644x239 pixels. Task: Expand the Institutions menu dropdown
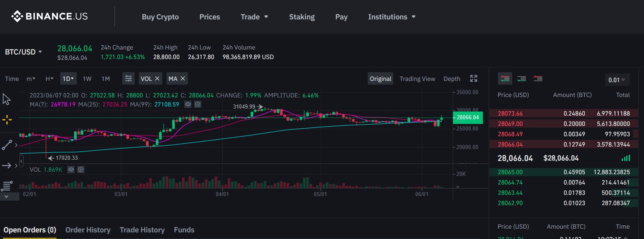click(392, 17)
